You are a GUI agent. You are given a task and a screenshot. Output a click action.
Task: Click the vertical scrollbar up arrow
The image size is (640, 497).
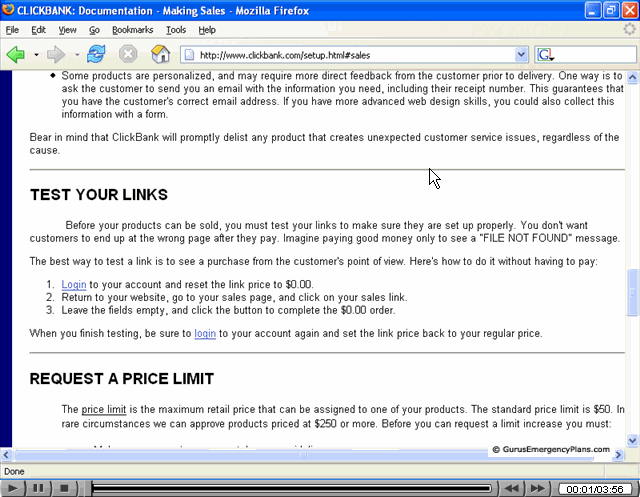[x=632, y=77]
